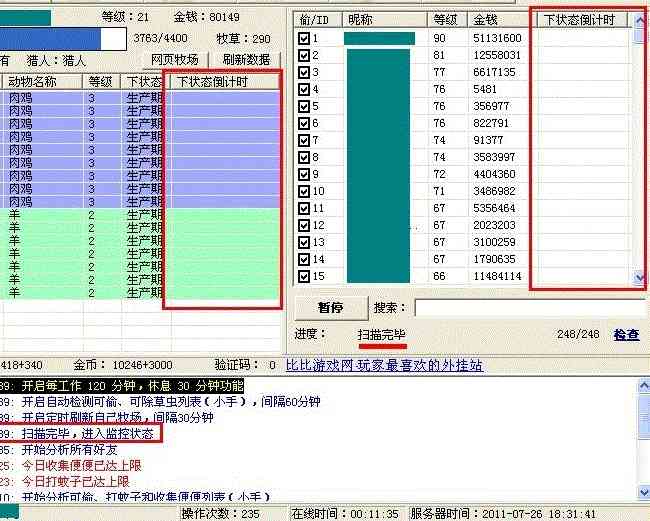Image resolution: width=650 pixels, height=521 pixels.
Task: Click money value 51131600
Action: tap(497, 38)
